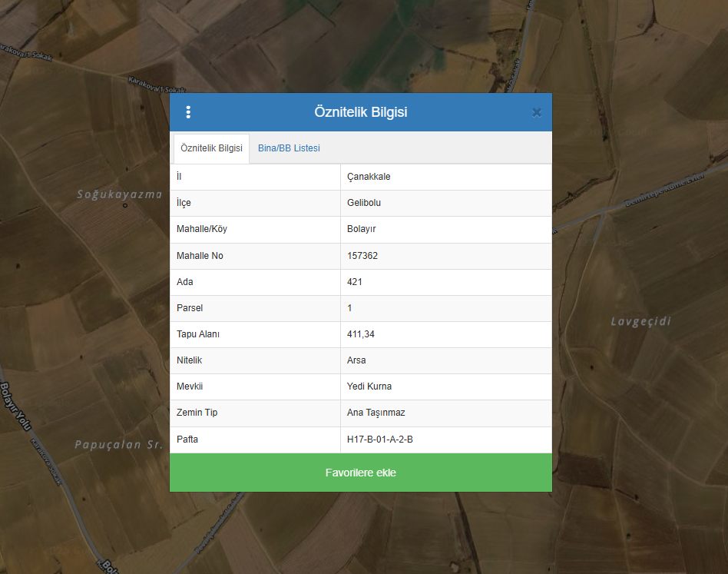Image resolution: width=728 pixels, height=574 pixels.
Task: Open the Parsel value link 1
Action: click(349, 308)
